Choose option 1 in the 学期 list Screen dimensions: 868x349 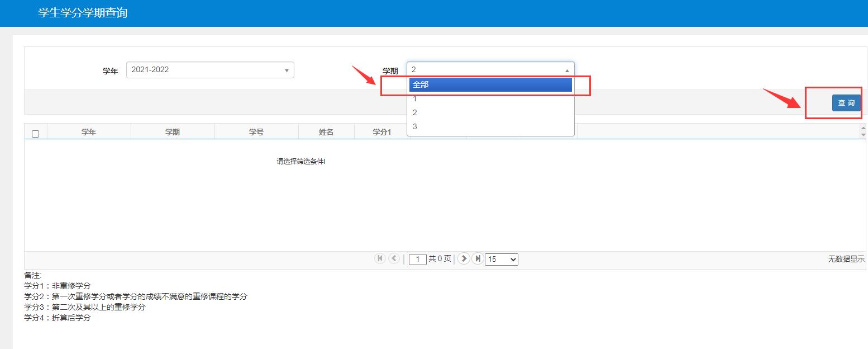pyautogui.click(x=490, y=99)
